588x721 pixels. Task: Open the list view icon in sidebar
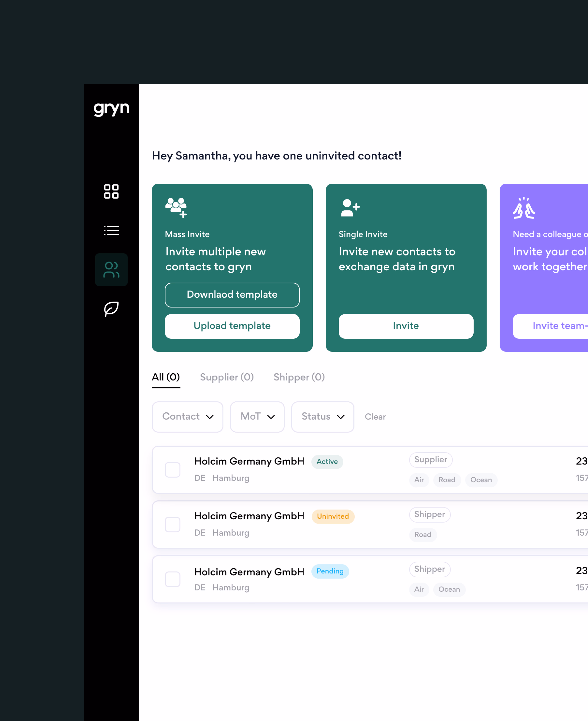pyautogui.click(x=111, y=230)
